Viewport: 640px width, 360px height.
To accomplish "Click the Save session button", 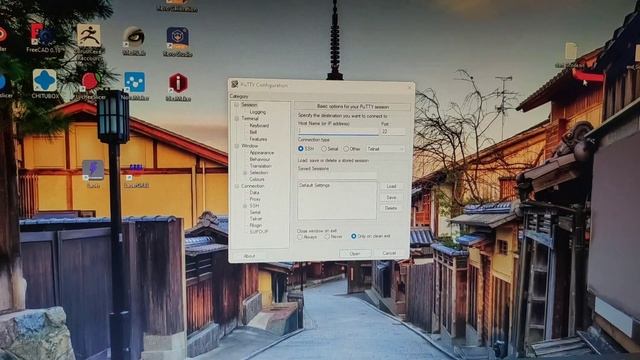I will [x=391, y=198].
